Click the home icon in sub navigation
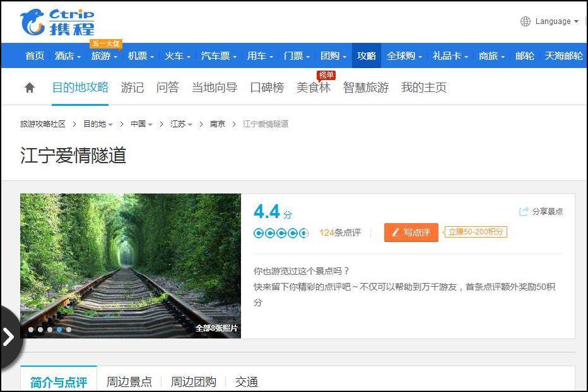 (x=30, y=88)
